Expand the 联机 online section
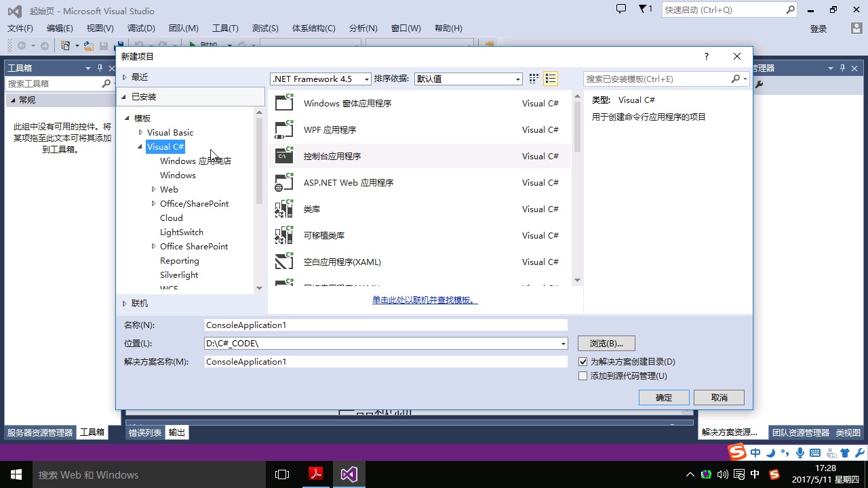 (124, 304)
